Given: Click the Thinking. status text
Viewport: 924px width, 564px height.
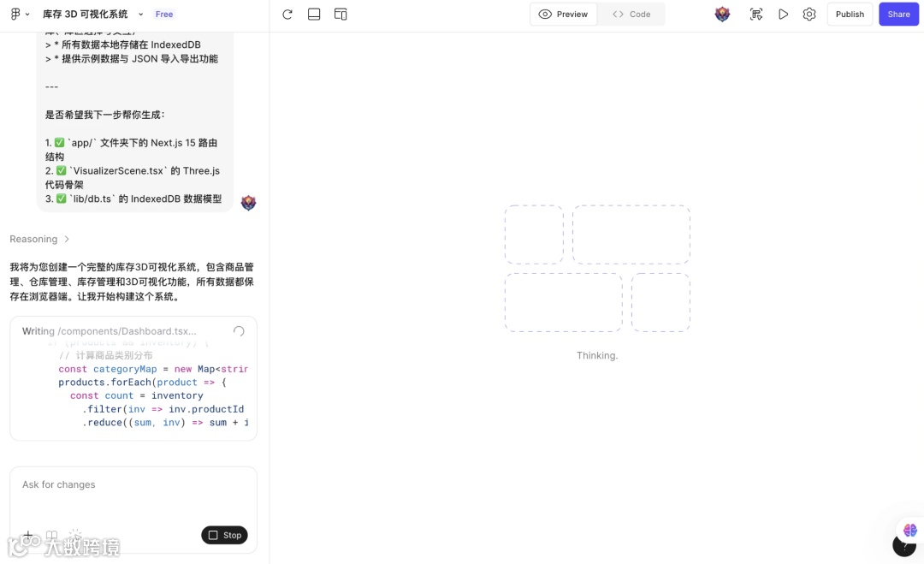Looking at the screenshot, I should 597,355.
